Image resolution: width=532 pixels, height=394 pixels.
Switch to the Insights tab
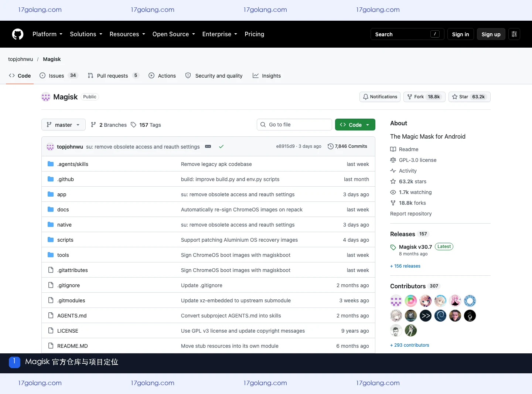(x=267, y=76)
